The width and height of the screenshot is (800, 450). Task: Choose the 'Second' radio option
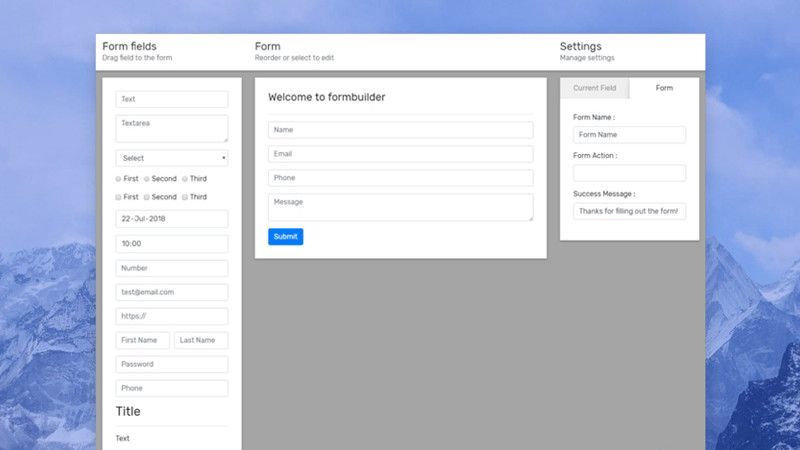tap(147, 179)
